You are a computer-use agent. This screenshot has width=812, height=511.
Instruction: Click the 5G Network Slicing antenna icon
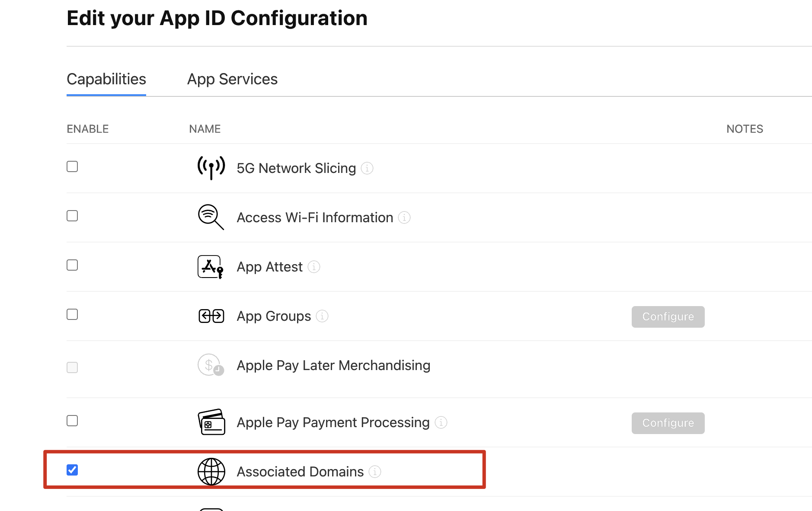pyautogui.click(x=211, y=168)
